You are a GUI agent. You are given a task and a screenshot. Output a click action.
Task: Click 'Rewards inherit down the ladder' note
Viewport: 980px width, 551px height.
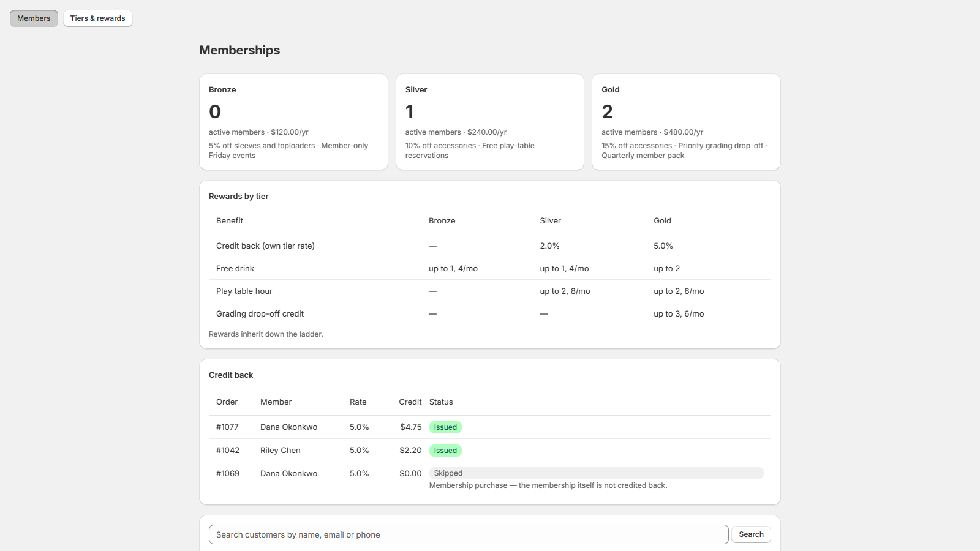coord(266,334)
